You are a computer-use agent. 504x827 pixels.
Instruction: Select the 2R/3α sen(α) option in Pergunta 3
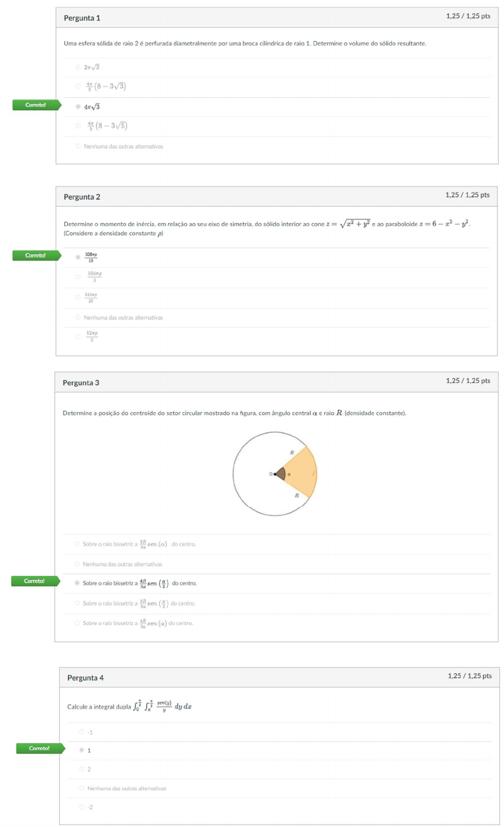(77, 543)
